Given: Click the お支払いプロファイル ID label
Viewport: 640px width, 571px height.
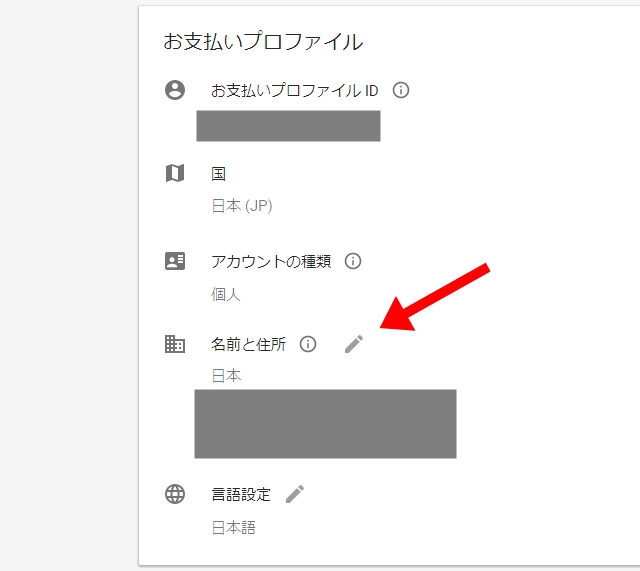Looking at the screenshot, I should [295, 90].
